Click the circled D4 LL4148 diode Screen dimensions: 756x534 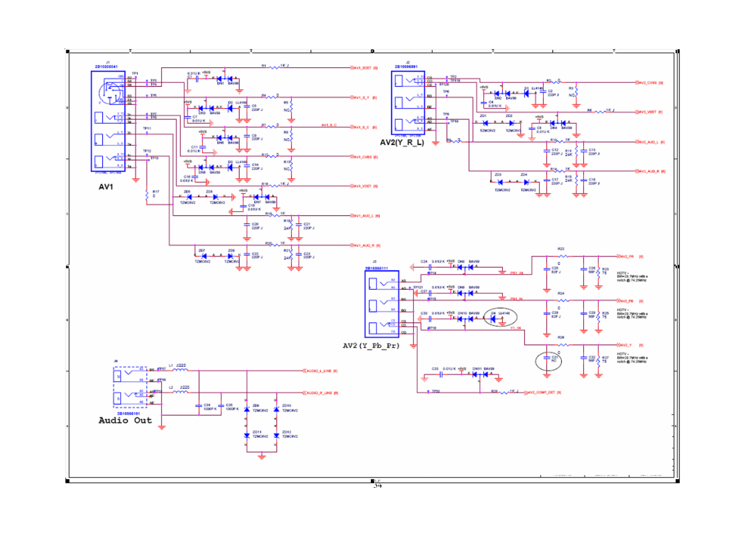tap(500, 318)
